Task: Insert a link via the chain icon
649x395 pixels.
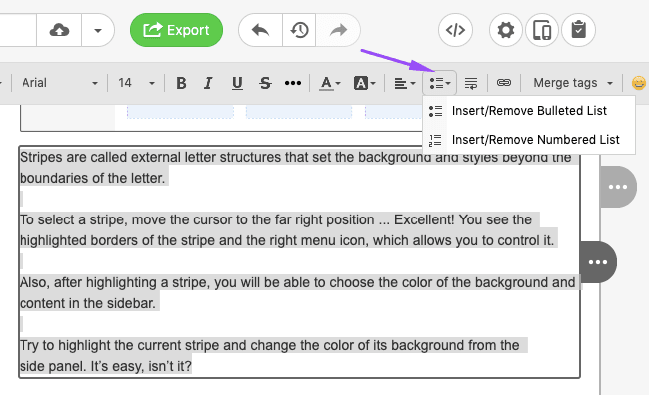Action: pyautogui.click(x=504, y=83)
